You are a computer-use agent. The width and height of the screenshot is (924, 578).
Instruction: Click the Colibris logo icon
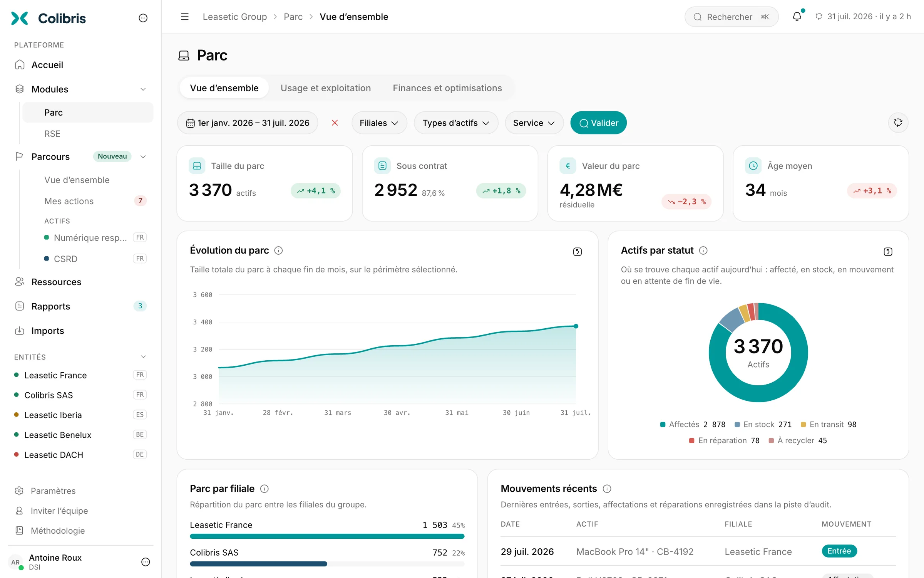pyautogui.click(x=20, y=18)
